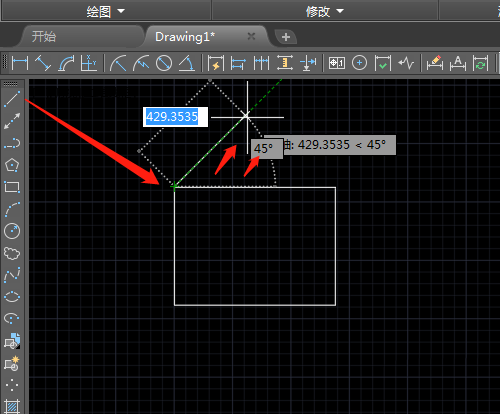Click the Jogged Radius dimension icon
Viewport: 500px width, 414px height.
[x=141, y=63]
